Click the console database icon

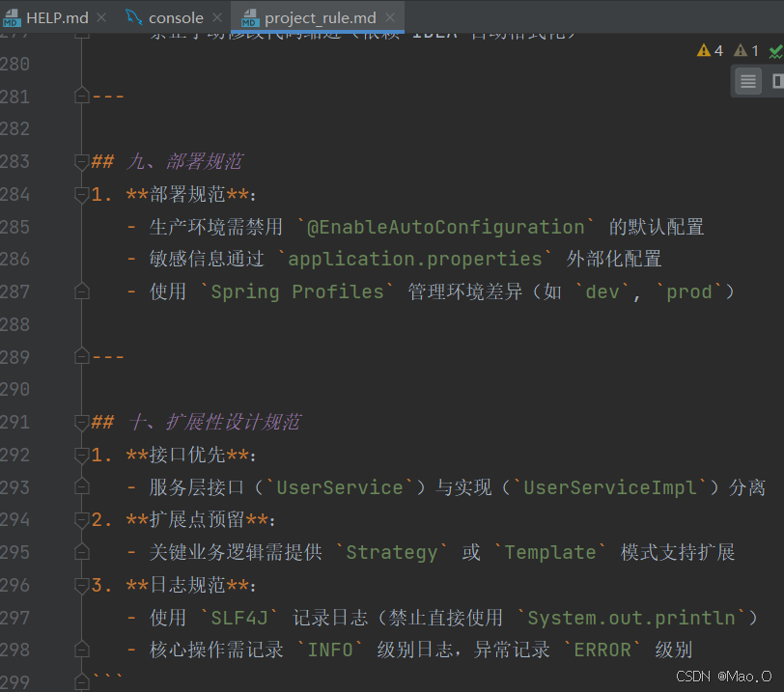133,17
